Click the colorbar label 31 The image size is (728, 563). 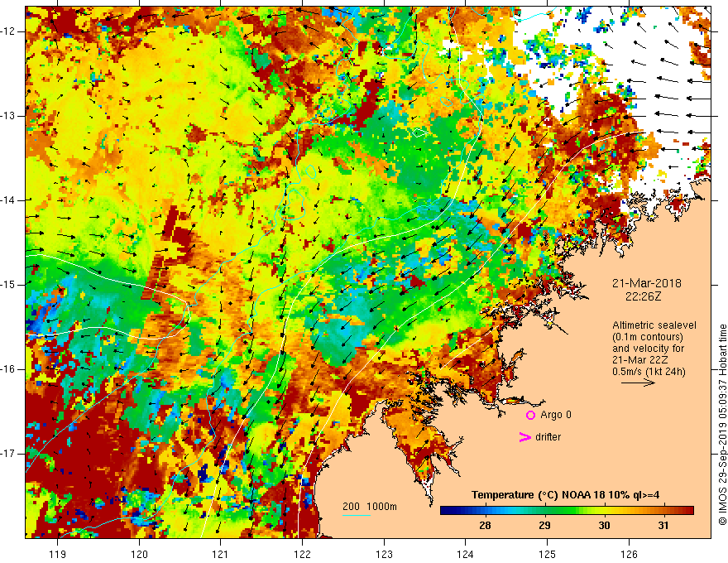point(663,526)
